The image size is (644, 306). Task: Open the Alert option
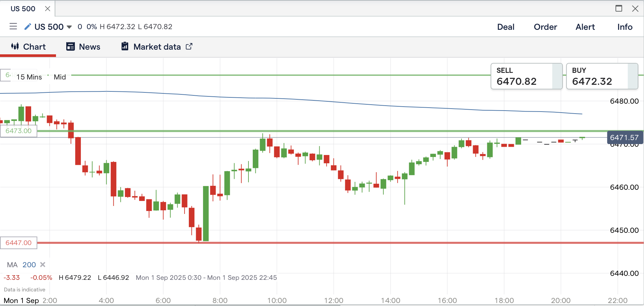(585, 27)
